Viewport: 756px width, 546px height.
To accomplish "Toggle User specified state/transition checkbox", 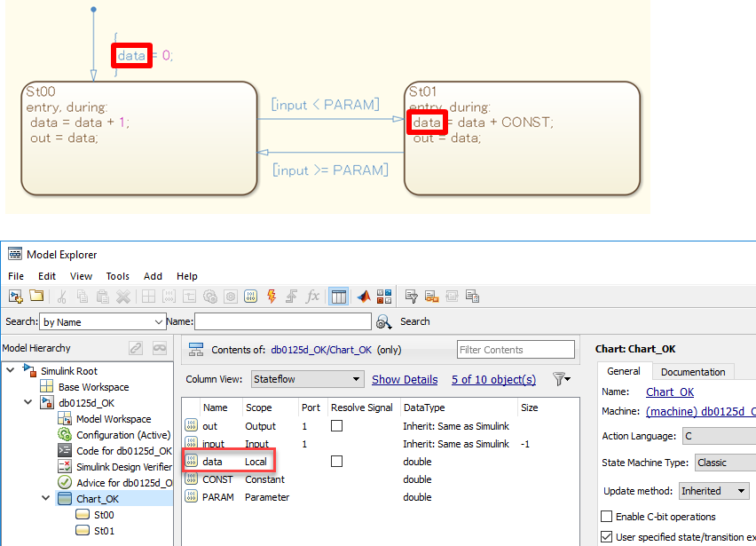I will click(607, 536).
